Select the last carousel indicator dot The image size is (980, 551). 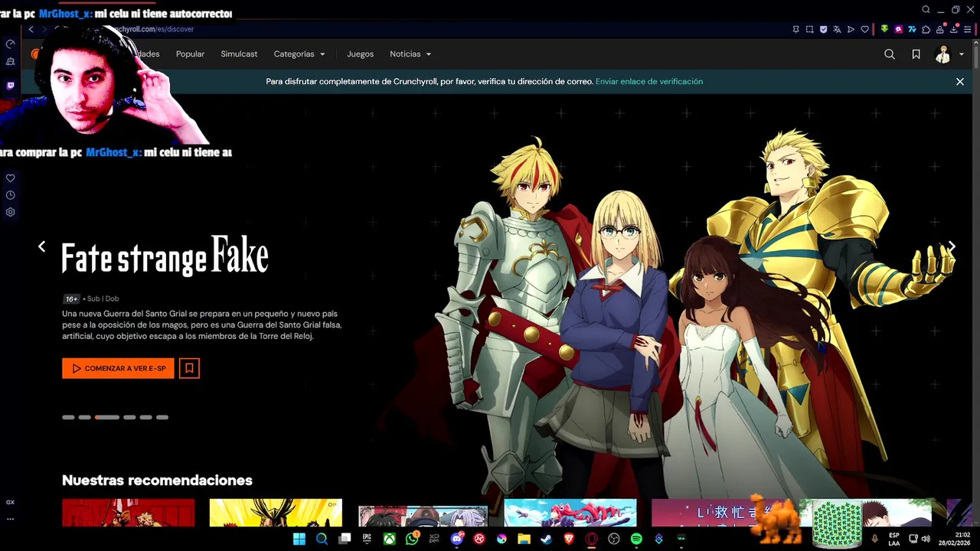(162, 417)
